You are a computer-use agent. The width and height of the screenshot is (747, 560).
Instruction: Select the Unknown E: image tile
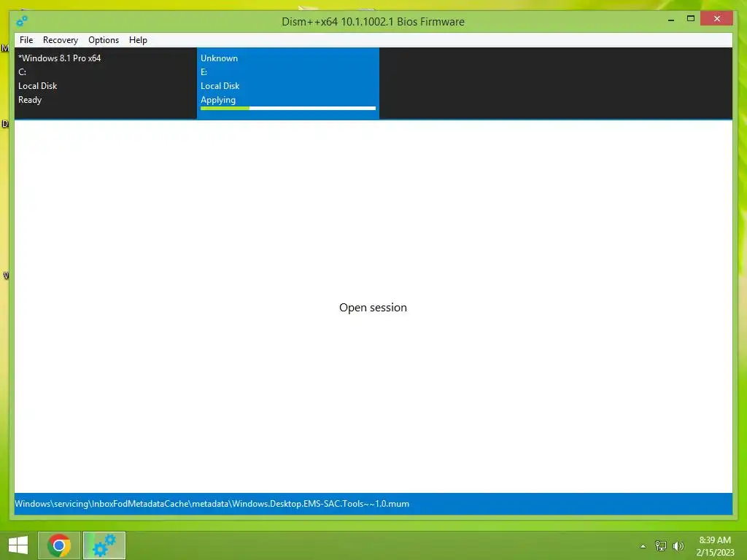[x=287, y=83]
